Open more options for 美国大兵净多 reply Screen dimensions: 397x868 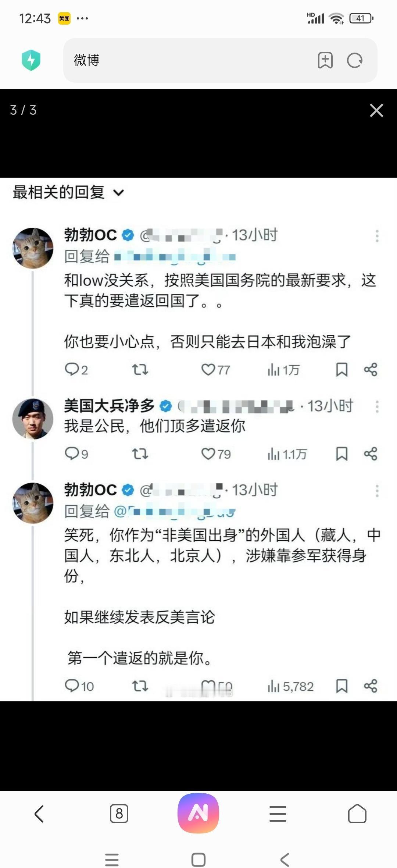(x=377, y=407)
